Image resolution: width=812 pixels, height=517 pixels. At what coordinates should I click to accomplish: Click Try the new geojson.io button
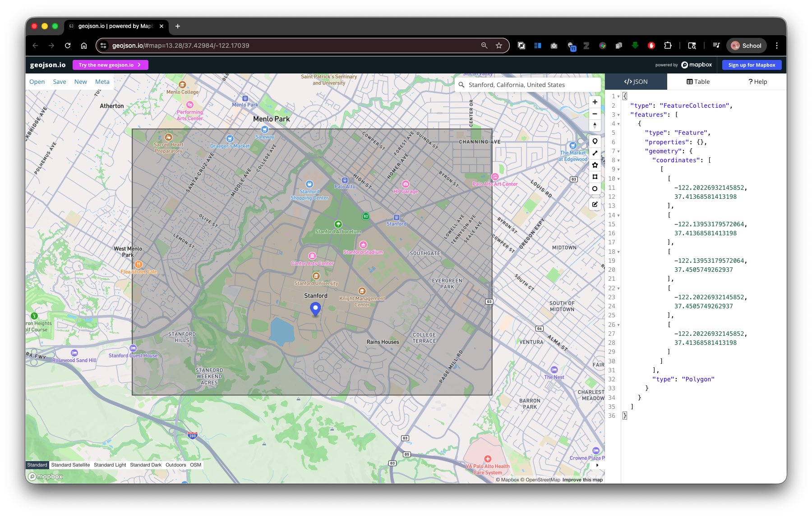110,65
